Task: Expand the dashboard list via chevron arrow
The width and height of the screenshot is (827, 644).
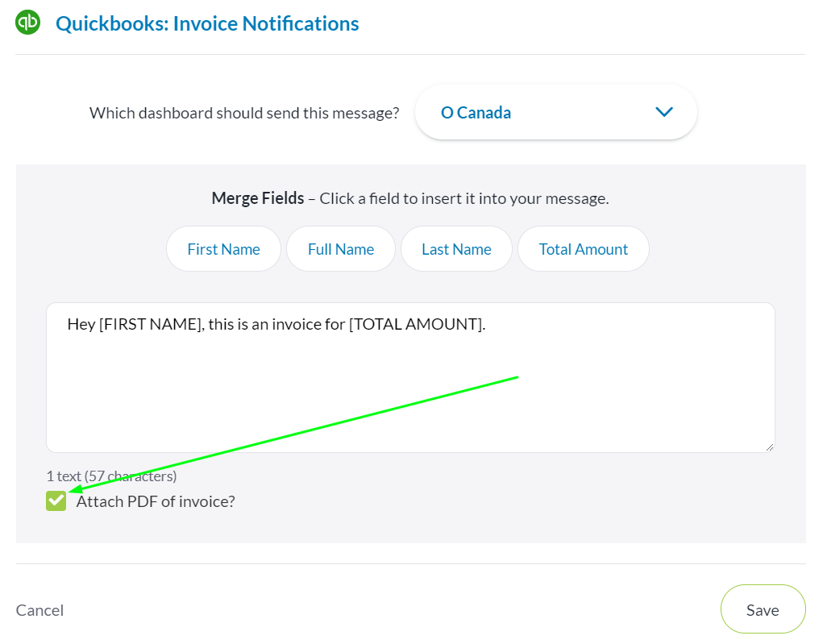Action: 664,112
